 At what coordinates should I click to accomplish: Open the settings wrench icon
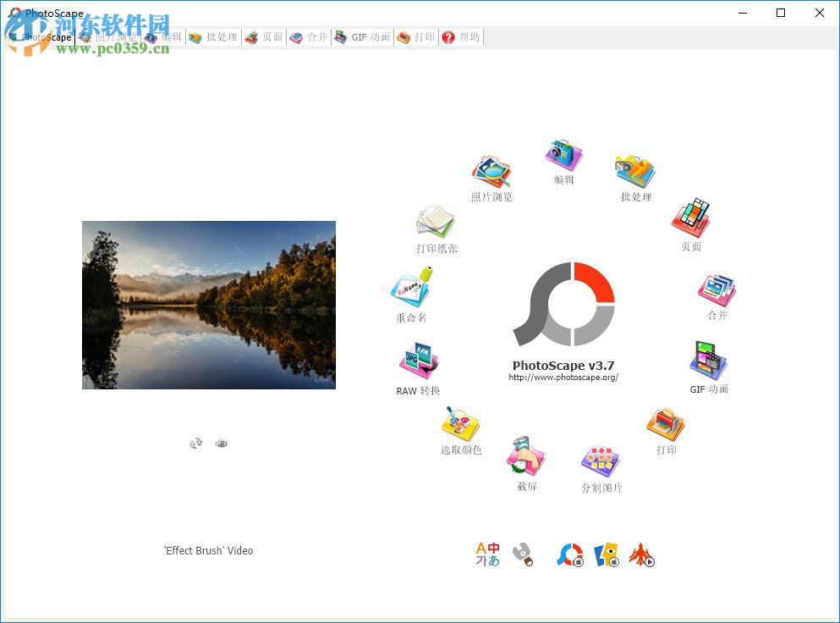pos(523,554)
